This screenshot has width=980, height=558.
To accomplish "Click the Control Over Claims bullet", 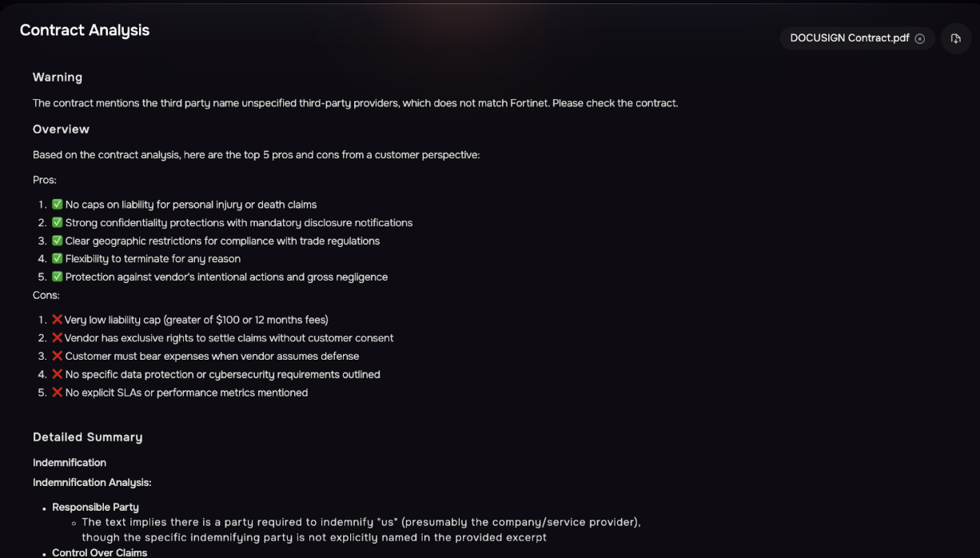I will tap(99, 552).
